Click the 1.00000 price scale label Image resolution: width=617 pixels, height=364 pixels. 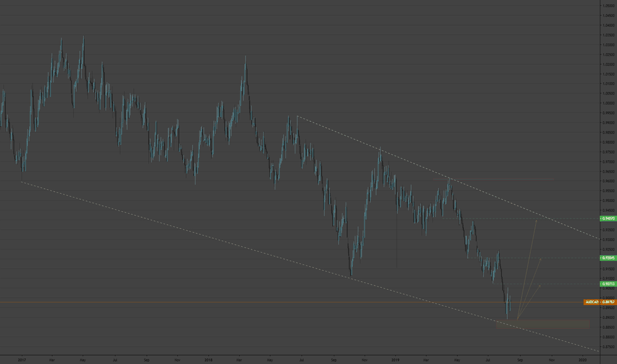pyautogui.click(x=608, y=103)
